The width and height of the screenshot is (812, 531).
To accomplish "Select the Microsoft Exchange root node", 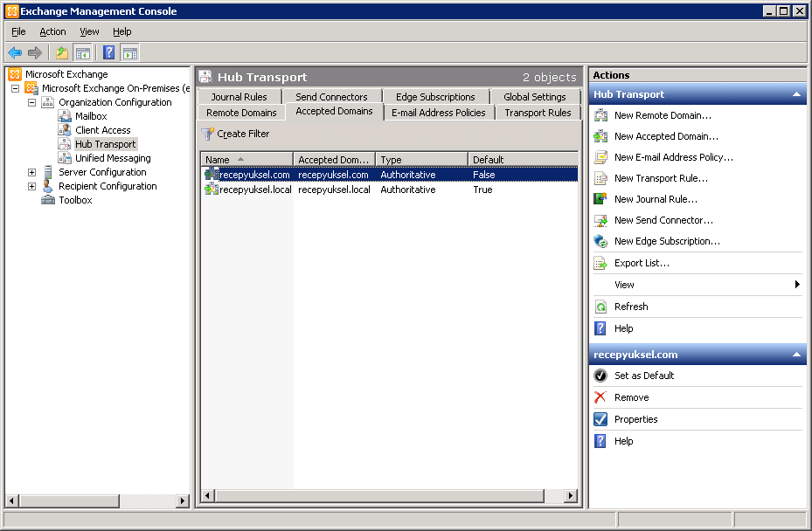I will (x=66, y=74).
